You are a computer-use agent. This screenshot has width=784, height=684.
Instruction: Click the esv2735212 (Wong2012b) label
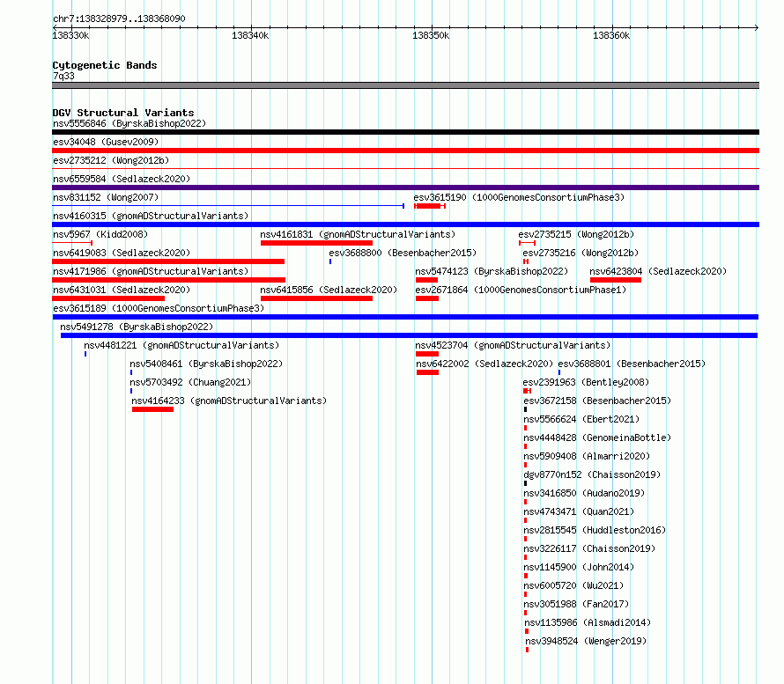(x=111, y=160)
